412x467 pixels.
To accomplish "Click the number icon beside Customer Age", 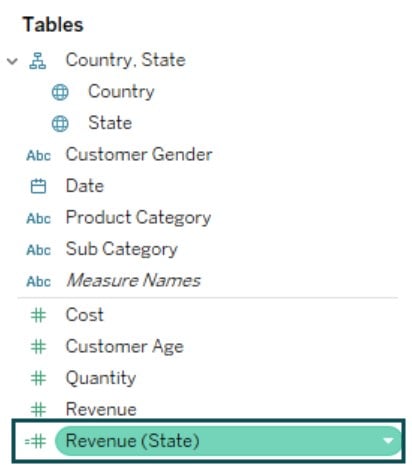I will (x=38, y=347).
